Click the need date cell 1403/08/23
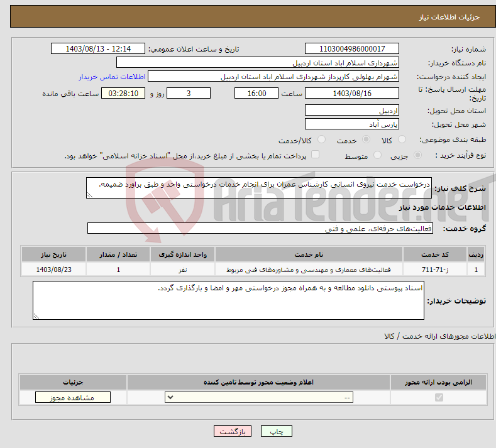The width and height of the screenshot is (496, 448). point(54,270)
